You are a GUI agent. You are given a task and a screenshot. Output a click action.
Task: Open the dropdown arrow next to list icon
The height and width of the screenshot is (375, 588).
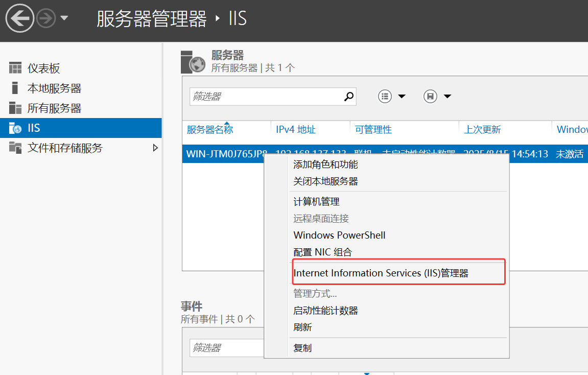pyautogui.click(x=402, y=97)
